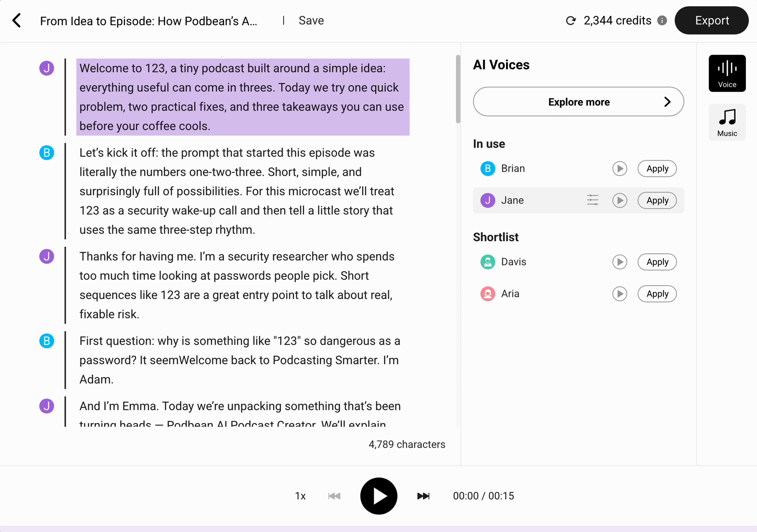Click B speaker avatar beside Let's kick it off

[x=47, y=153]
